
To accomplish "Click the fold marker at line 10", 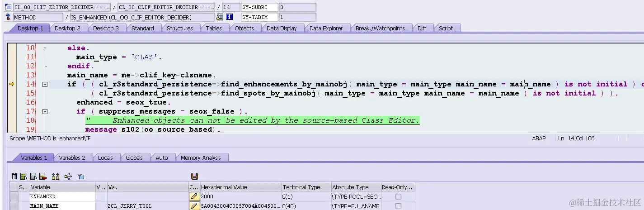I will click(x=45, y=48).
